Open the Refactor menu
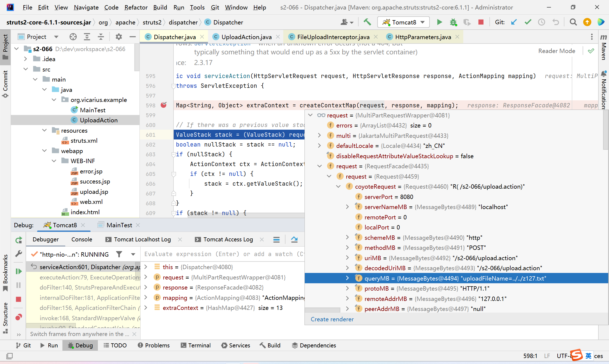Screen dimensions: 609x364 pos(136,7)
